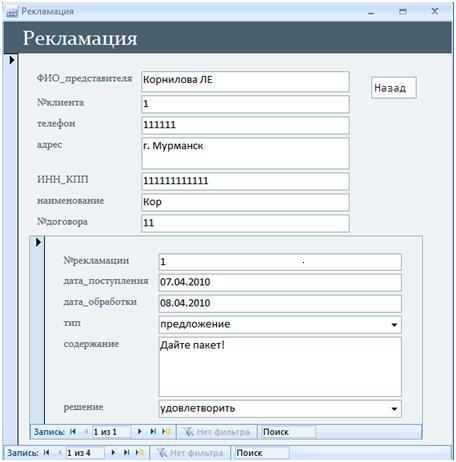The image size is (456, 462).
Task: Click the содержание text area
Action: tap(280, 367)
